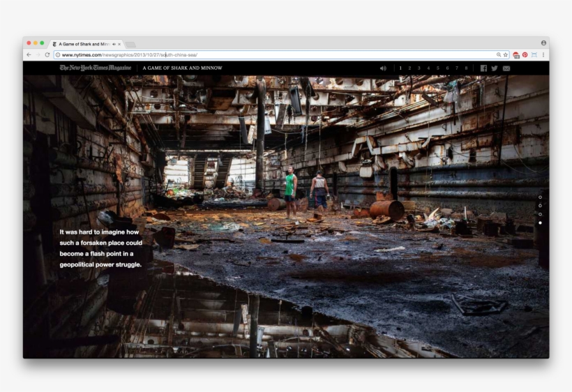Select the third slide navigation dot
The height and width of the screenshot is (392, 572).
pyautogui.click(x=540, y=214)
